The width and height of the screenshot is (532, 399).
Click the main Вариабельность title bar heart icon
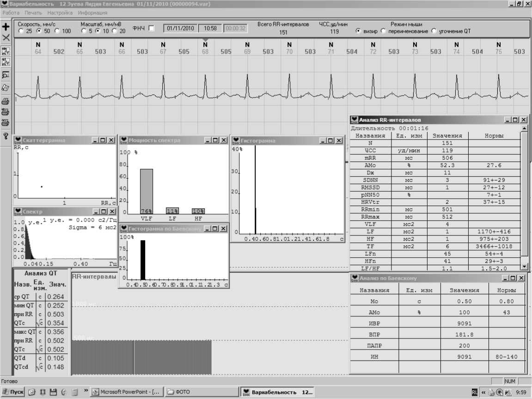[5, 4]
